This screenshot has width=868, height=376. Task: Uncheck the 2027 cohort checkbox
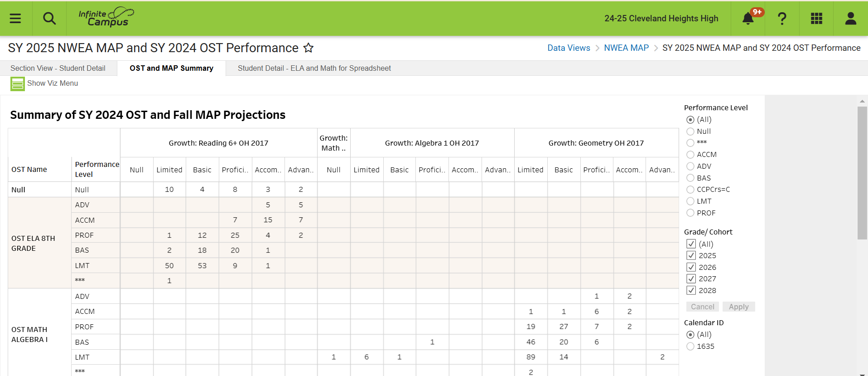(691, 278)
